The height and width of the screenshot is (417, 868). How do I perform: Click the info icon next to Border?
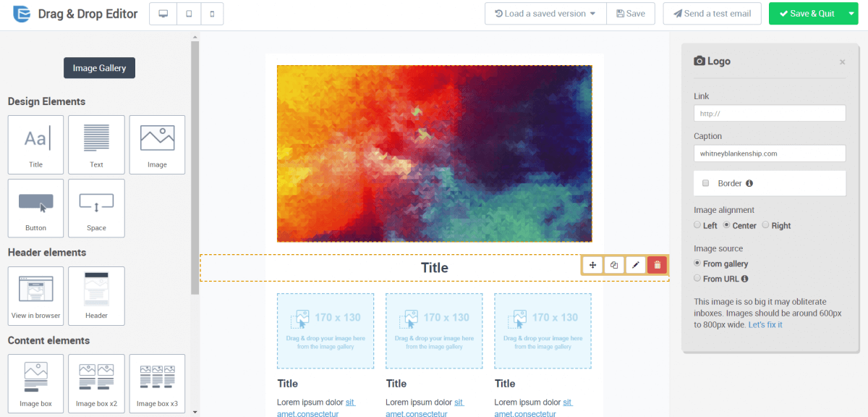749,183
